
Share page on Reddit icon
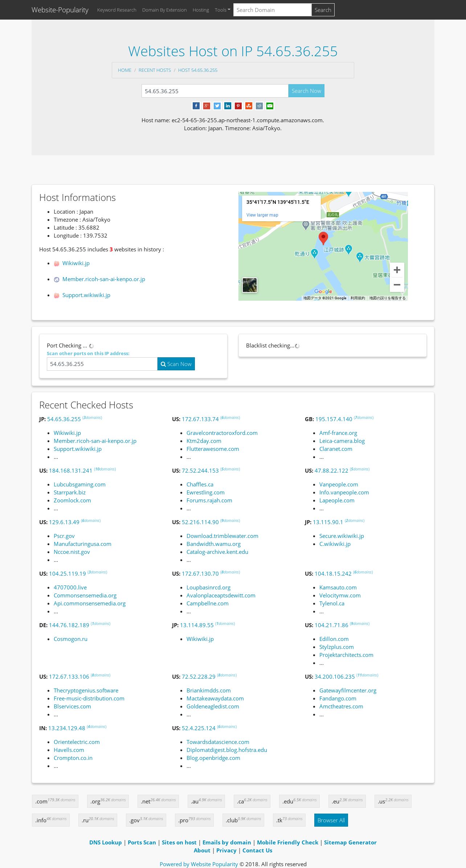point(259,106)
